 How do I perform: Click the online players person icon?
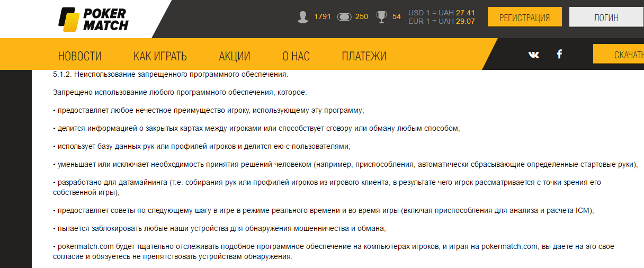click(303, 17)
